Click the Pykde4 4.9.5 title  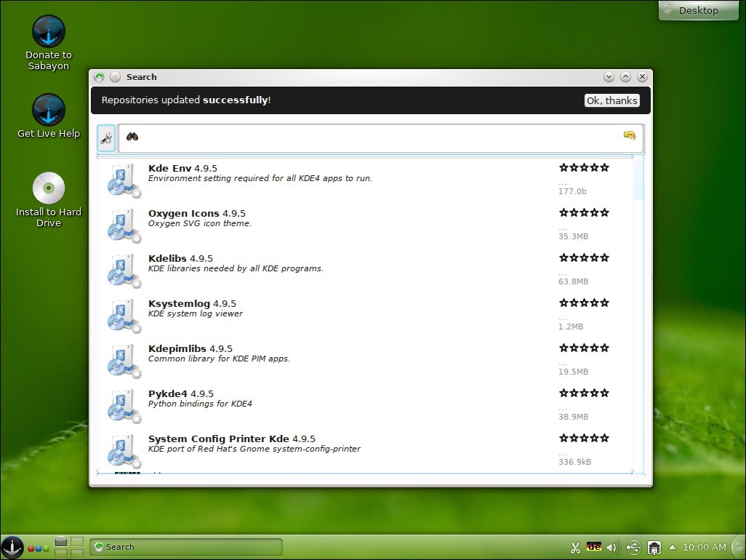pos(181,394)
